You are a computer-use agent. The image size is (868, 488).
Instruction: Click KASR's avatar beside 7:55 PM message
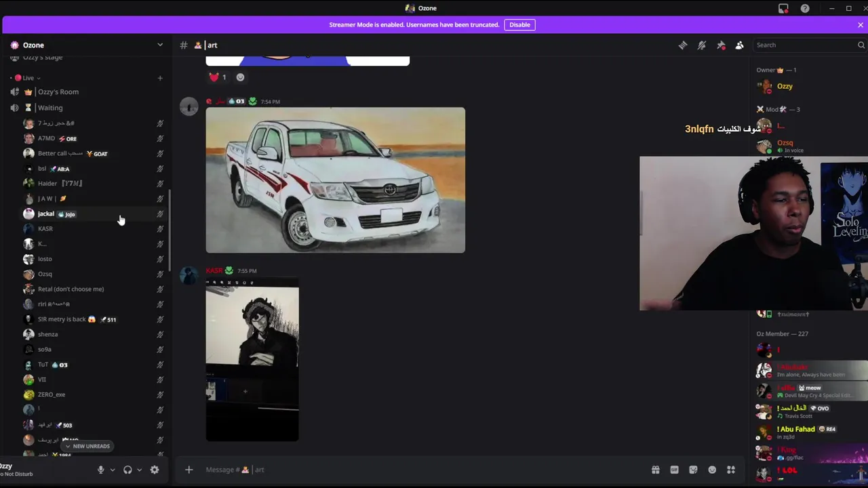[189, 275]
